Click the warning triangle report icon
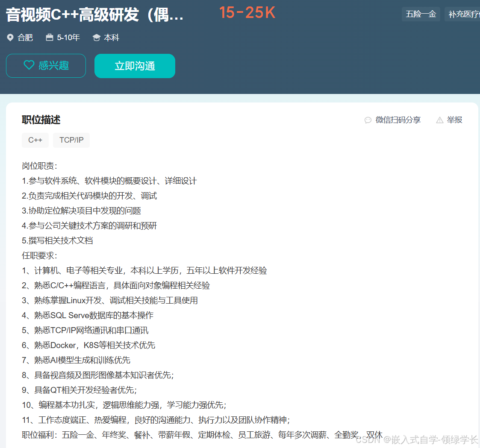This screenshot has width=480, height=448. tap(439, 120)
